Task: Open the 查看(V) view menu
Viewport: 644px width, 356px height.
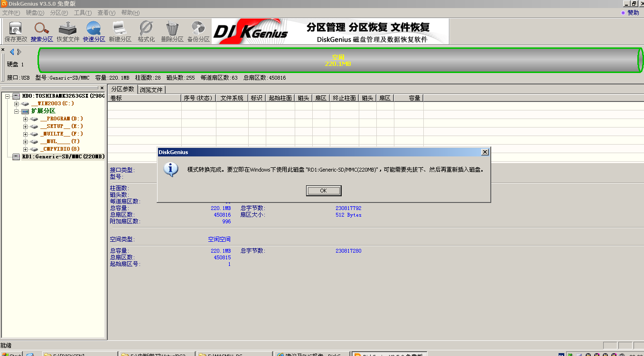Action: point(106,13)
